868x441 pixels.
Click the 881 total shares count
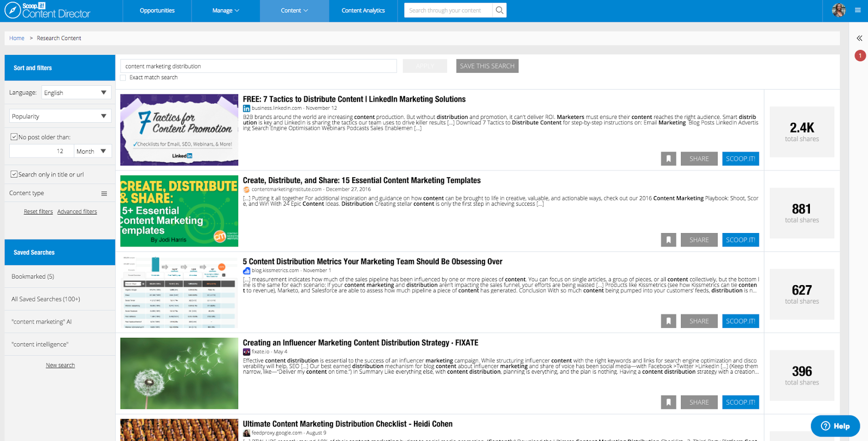tap(802, 213)
